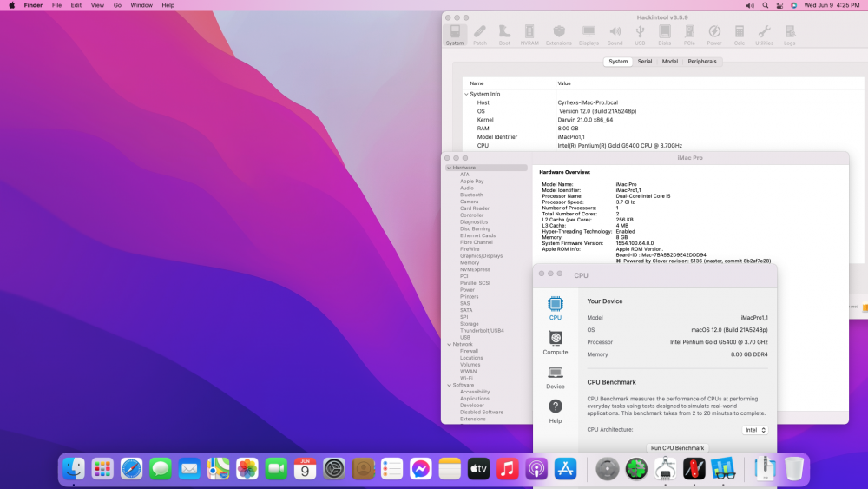
Task: Open Spotlight search in the menu bar
Action: coord(765,5)
